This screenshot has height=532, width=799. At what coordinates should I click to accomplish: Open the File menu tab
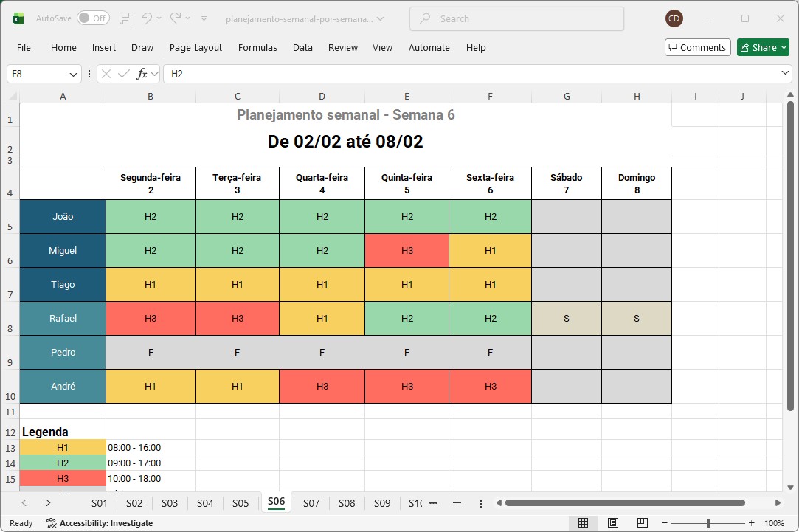(24, 47)
